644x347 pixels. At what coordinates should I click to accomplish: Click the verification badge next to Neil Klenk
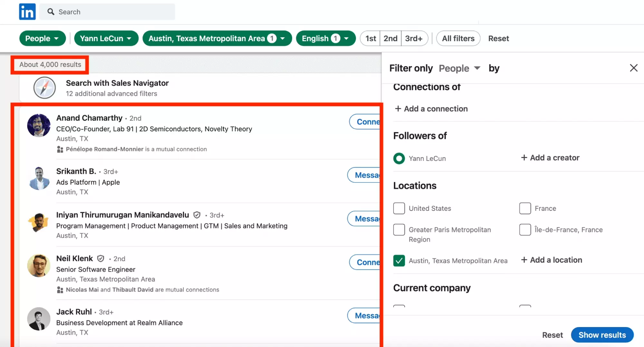pos(101,258)
